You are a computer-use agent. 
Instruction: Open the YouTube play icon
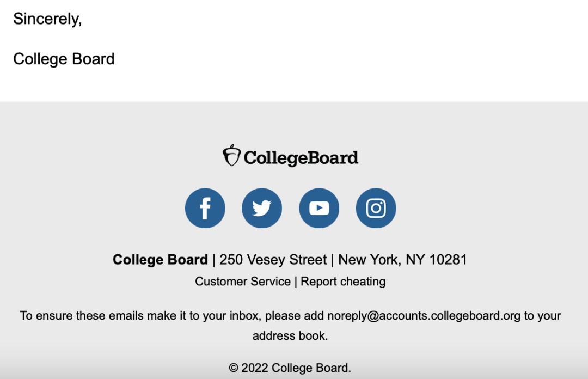pyautogui.click(x=319, y=208)
